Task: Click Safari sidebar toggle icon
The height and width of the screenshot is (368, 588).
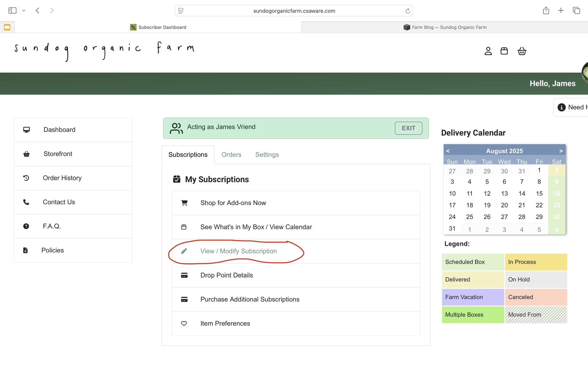Action: pyautogui.click(x=12, y=10)
